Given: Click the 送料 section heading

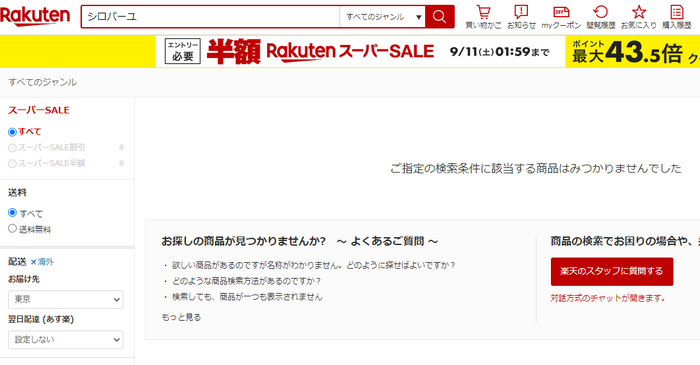Looking at the screenshot, I should [x=17, y=193].
